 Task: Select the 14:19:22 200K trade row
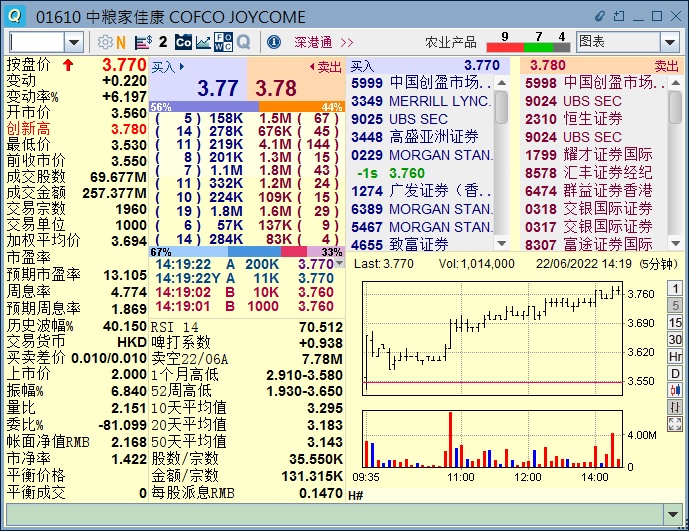coord(244,264)
